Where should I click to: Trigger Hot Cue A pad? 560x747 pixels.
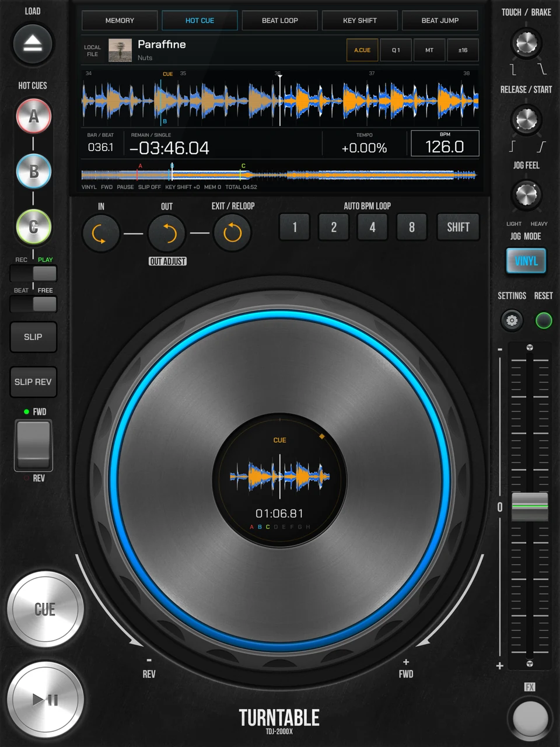pyautogui.click(x=33, y=116)
